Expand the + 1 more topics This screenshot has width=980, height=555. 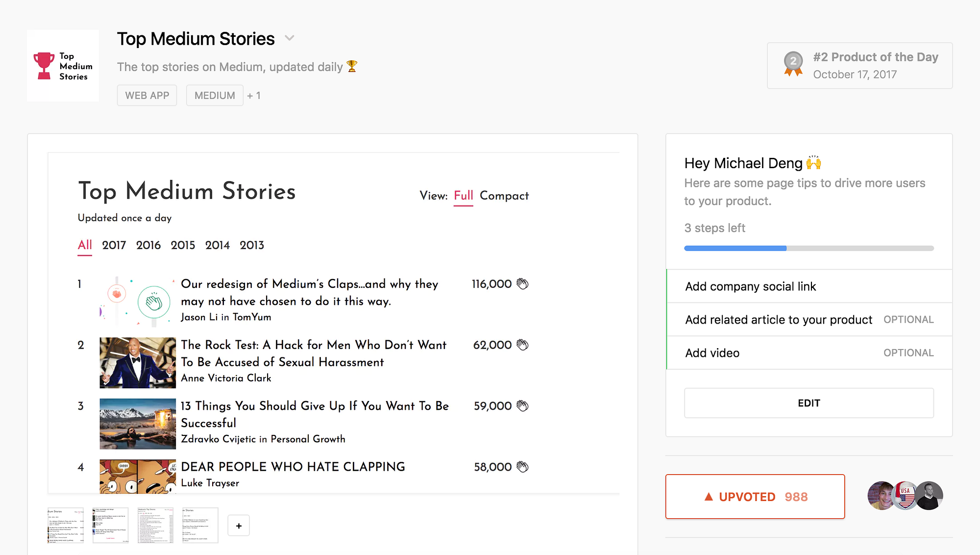[x=254, y=96]
